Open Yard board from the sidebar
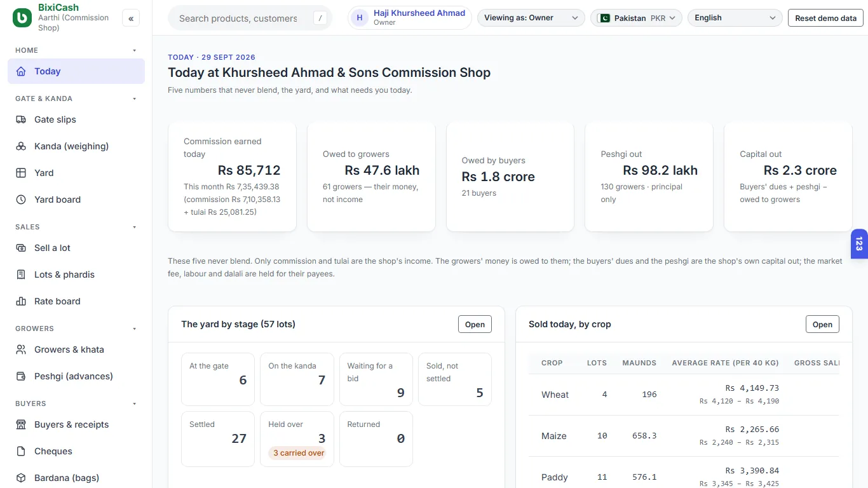The image size is (868, 488). (x=76, y=200)
